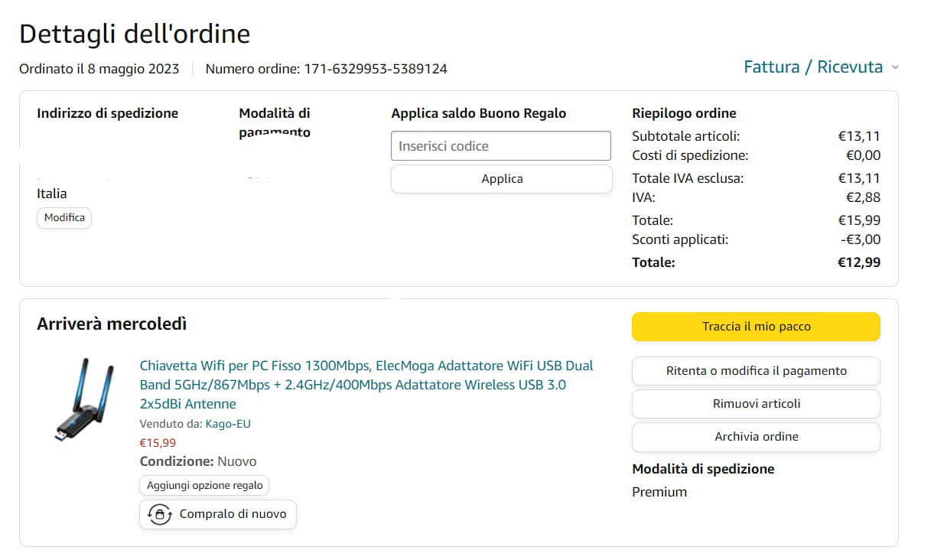Open the Fattura / Ricevuta dropdown
Image resolution: width=931 pixels, height=560 pixels.
click(x=813, y=67)
